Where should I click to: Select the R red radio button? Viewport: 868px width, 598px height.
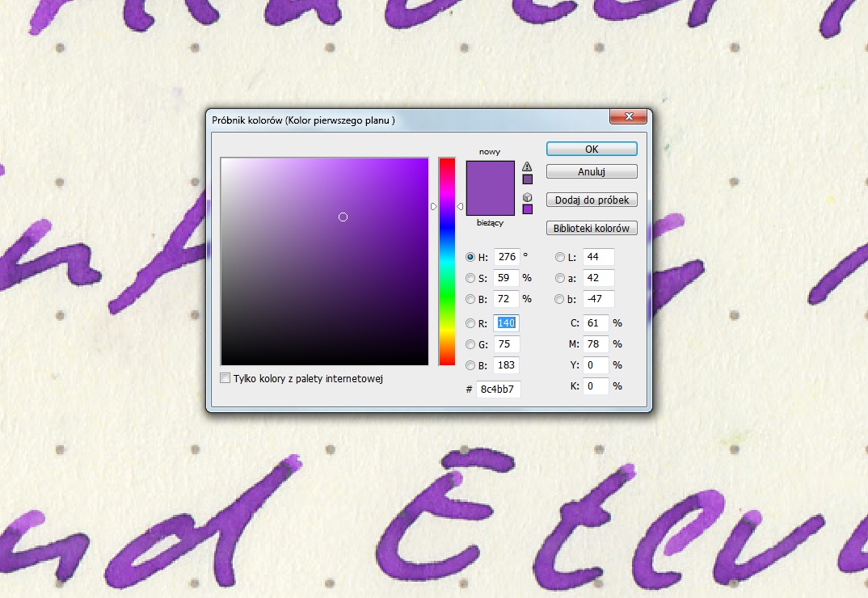(471, 323)
